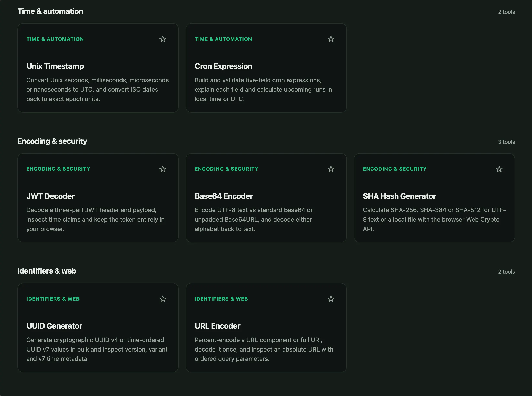
Task: Click the '3 tools' count label
Action: coord(506,142)
